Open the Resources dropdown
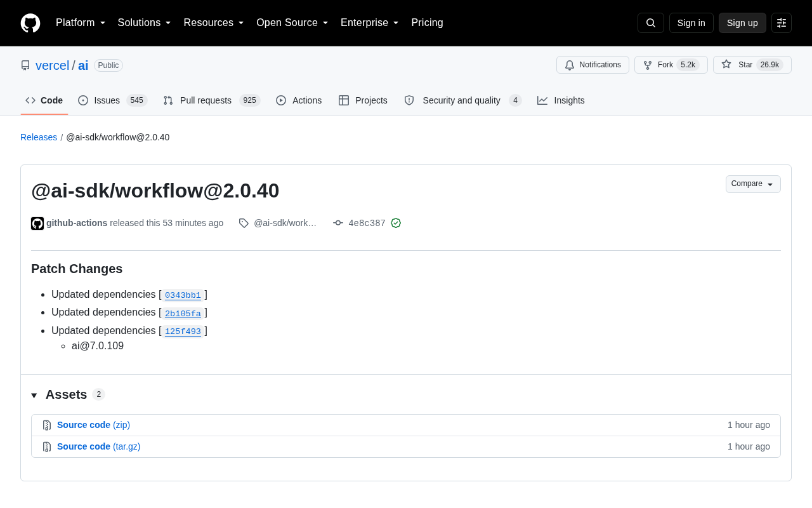 point(214,23)
